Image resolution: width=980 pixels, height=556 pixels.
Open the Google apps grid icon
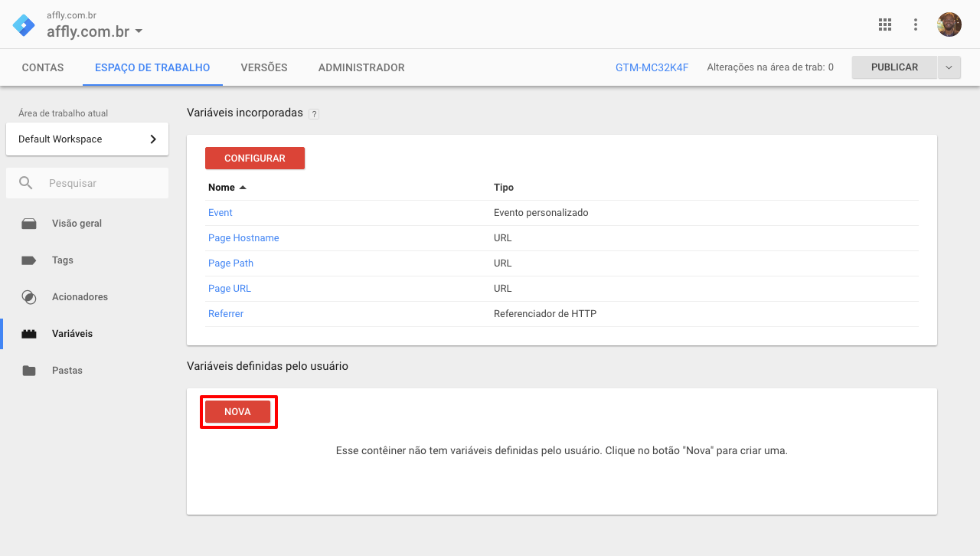(885, 25)
